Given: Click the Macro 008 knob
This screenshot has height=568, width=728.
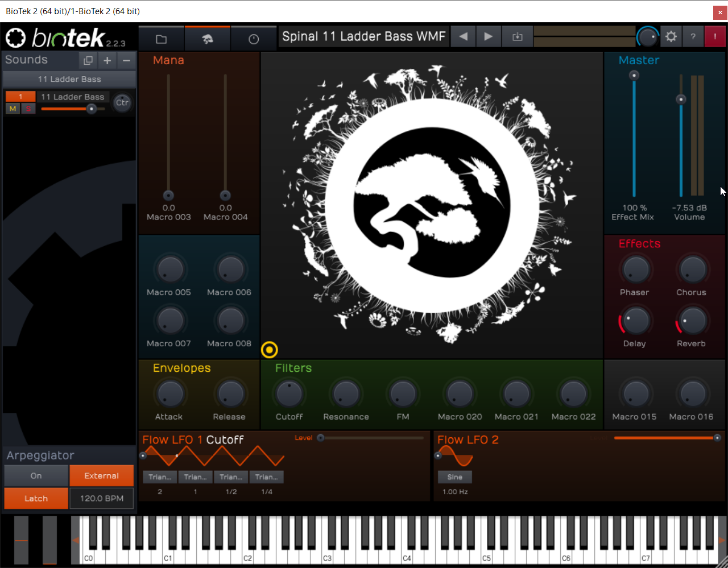Looking at the screenshot, I should point(230,320).
